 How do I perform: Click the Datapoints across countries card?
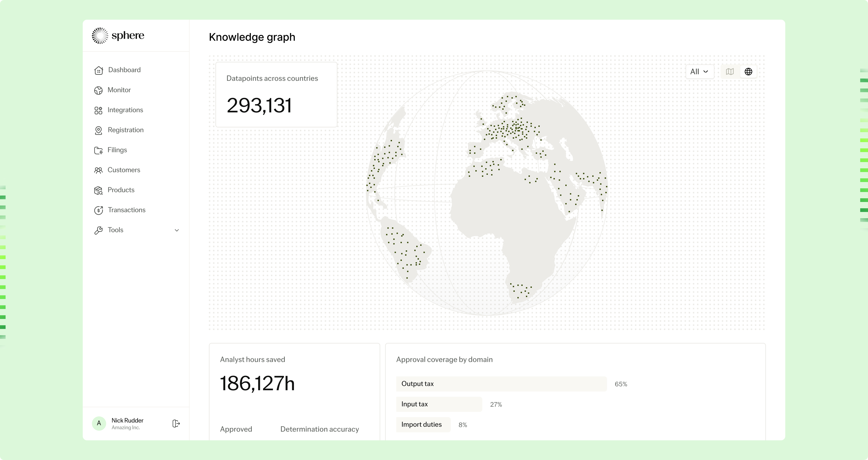pyautogui.click(x=276, y=94)
